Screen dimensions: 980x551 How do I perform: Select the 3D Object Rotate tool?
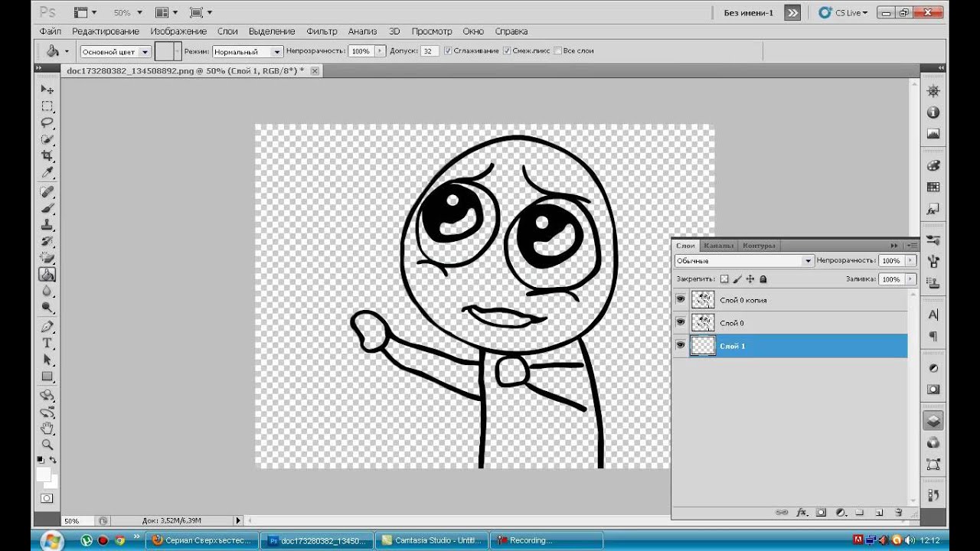(x=47, y=395)
